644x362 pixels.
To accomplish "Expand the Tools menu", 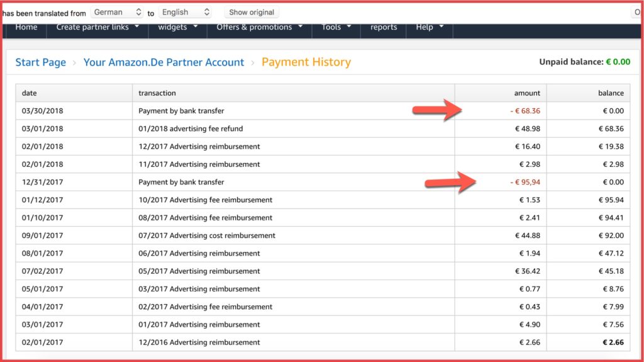I will pyautogui.click(x=336, y=27).
